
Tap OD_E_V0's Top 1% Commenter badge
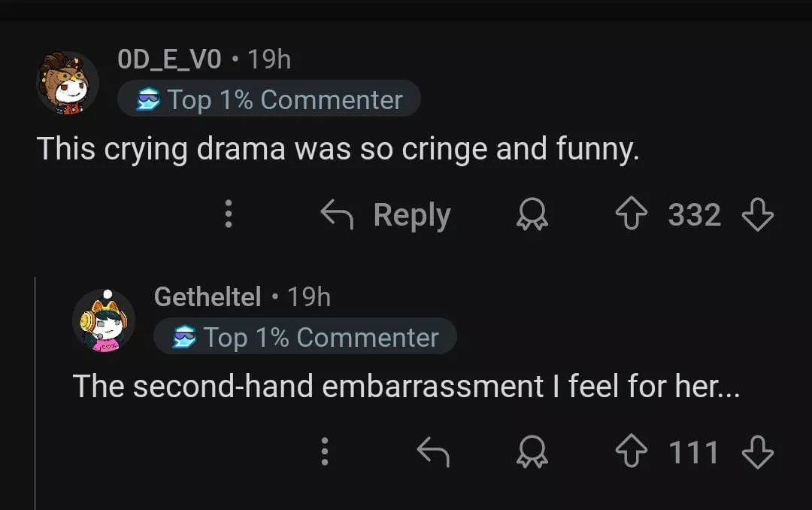coord(269,99)
